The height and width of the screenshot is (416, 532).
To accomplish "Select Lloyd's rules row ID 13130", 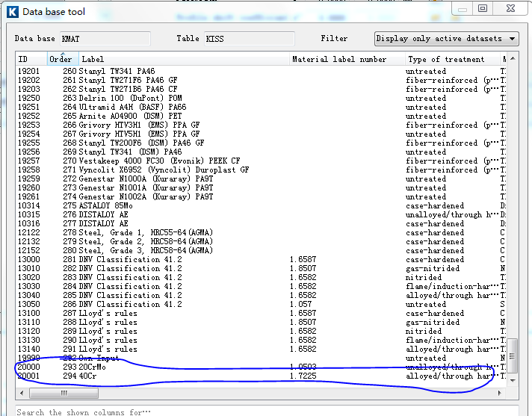I will coord(262,340).
